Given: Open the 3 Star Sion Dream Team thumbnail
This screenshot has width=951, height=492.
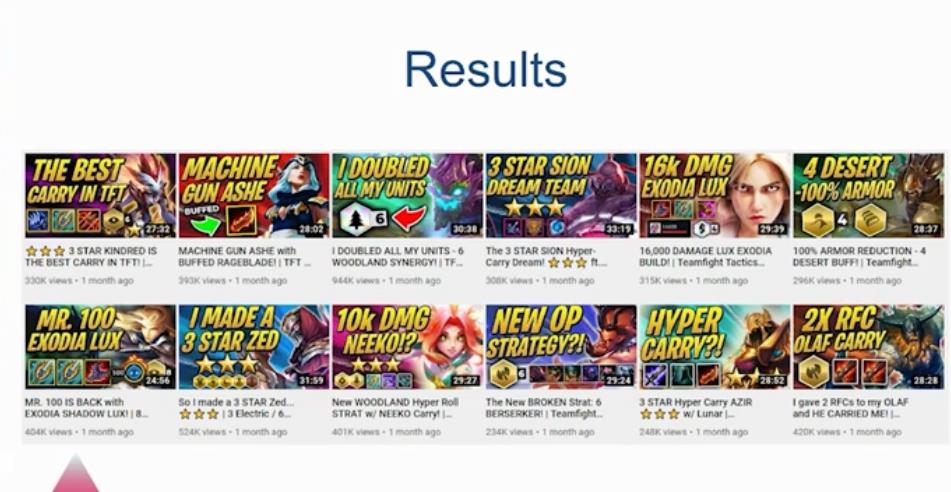Looking at the screenshot, I should (560, 195).
